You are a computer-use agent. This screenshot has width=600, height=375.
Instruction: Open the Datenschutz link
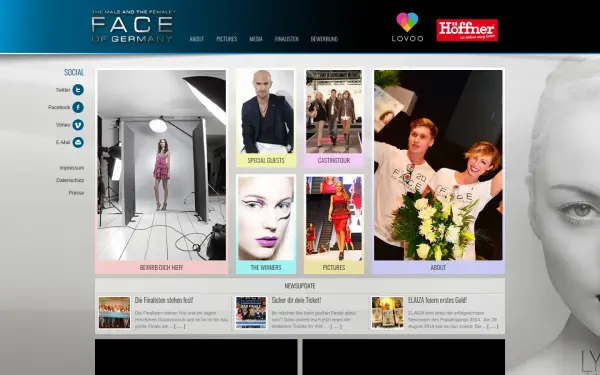click(x=70, y=180)
